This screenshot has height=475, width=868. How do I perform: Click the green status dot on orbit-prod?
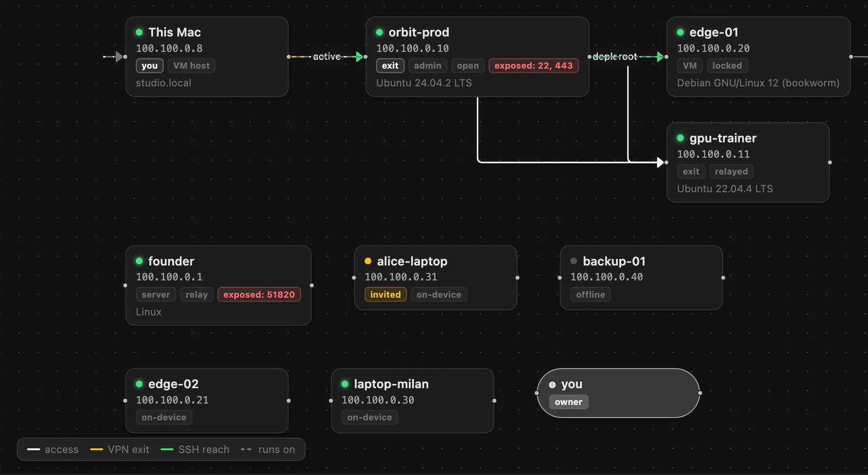pos(380,33)
